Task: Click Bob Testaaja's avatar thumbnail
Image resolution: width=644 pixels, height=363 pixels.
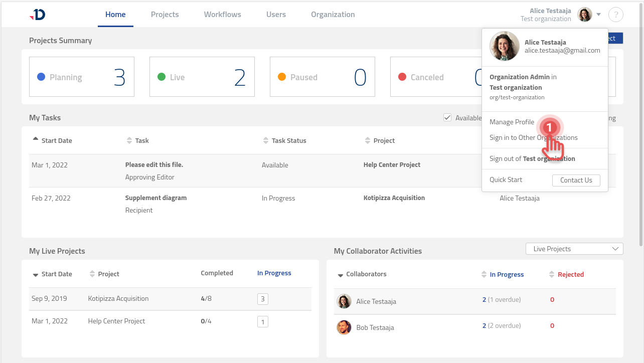Action: (344, 327)
